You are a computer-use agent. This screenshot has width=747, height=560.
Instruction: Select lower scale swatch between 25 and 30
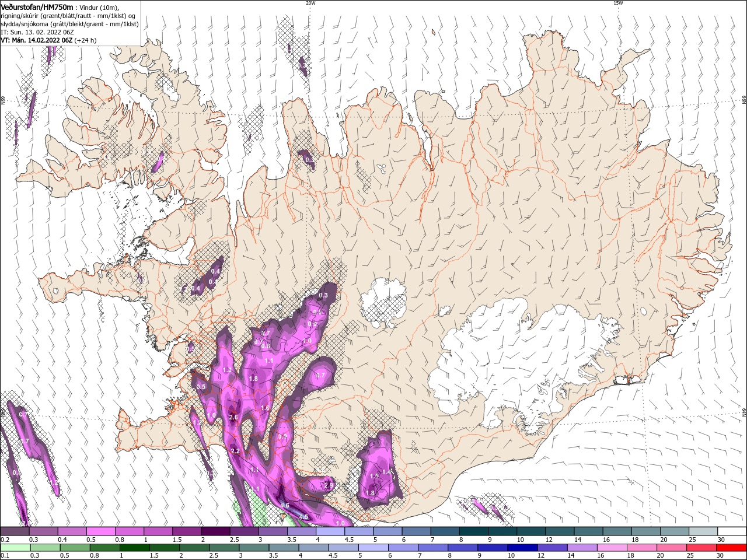703,548
